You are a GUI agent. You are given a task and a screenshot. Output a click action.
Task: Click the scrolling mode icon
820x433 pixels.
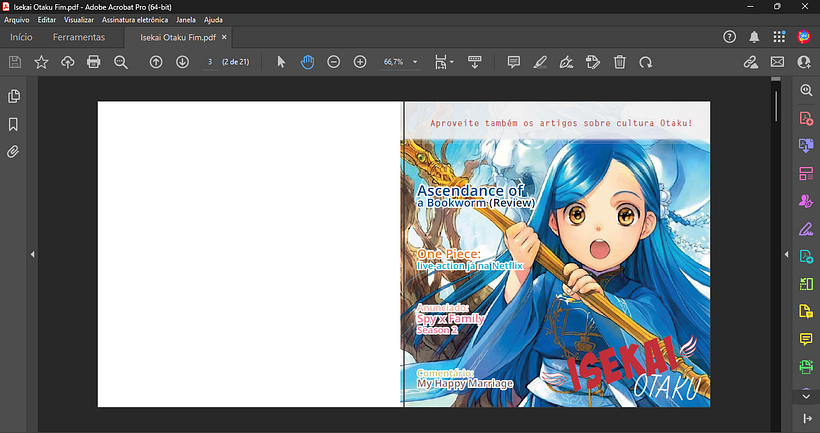(x=475, y=62)
